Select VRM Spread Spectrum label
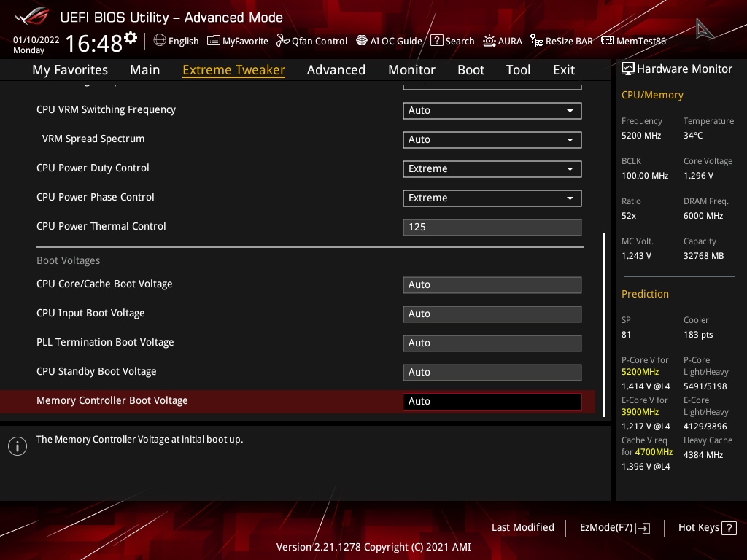The image size is (747, 560). coord(93,139)
